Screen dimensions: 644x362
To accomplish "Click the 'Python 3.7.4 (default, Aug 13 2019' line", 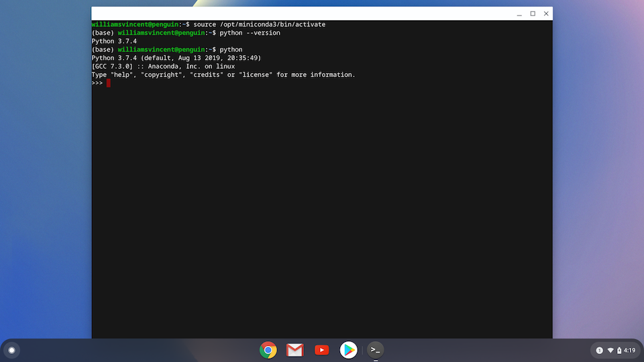I will pyautogui.click(x=176, y=58).
